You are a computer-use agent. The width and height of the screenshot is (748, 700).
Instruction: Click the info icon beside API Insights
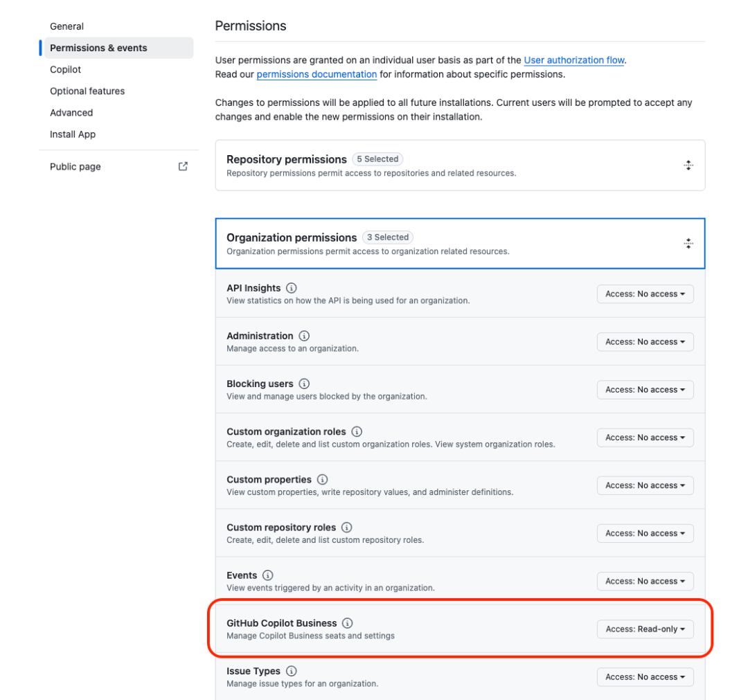click(x=291, y=288)
